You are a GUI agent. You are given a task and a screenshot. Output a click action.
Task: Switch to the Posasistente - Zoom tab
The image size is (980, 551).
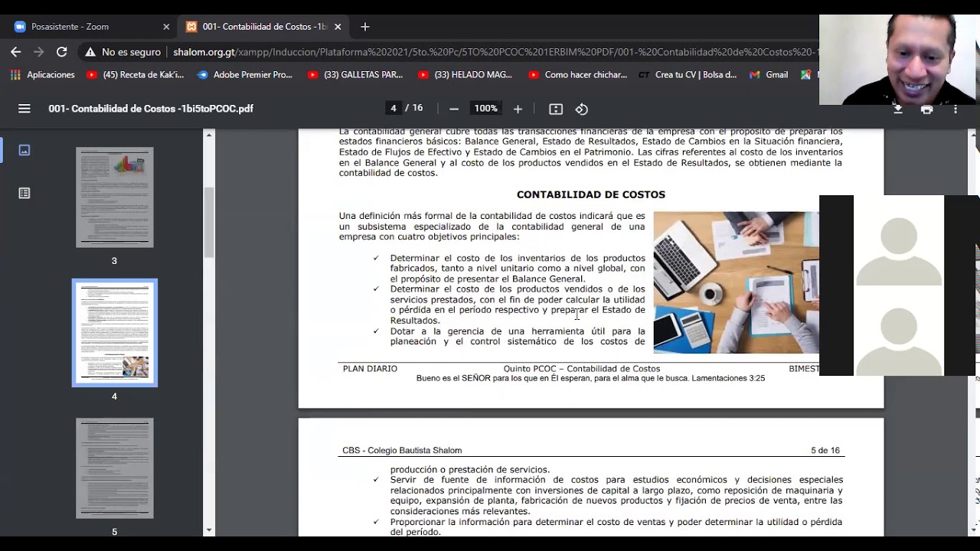point(92,27)
